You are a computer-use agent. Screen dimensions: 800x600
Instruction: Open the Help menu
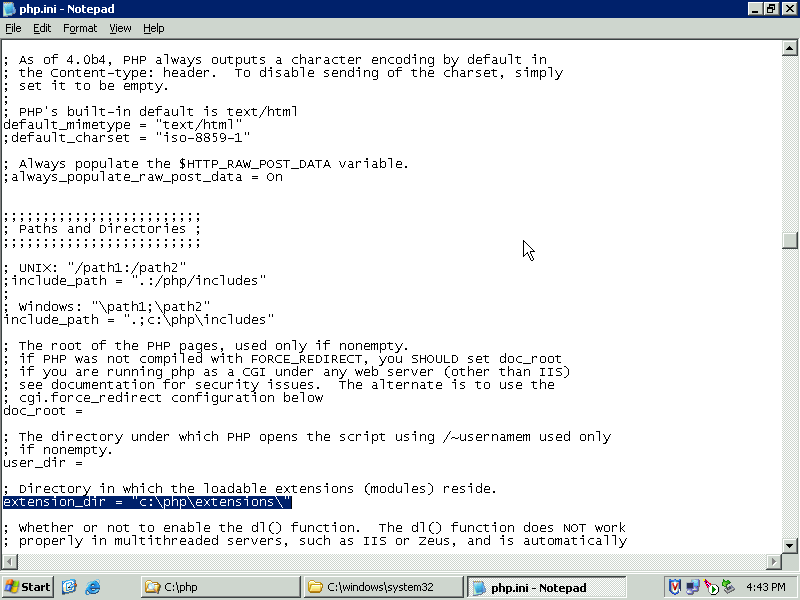pos(153,28)
